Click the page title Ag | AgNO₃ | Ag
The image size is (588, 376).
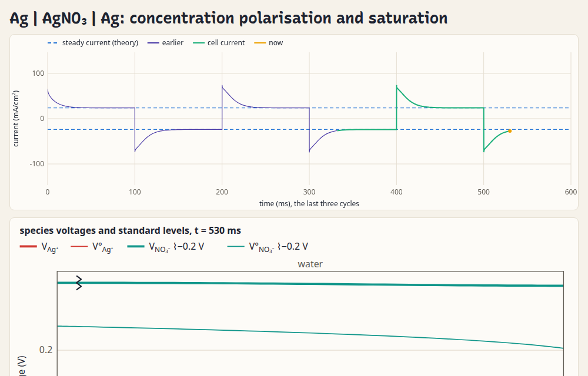[x=229, y=18]
